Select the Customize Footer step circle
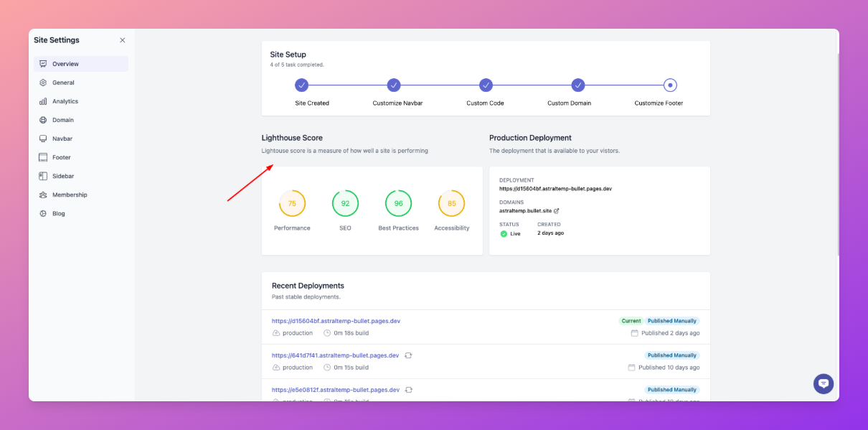Viewport: 868px width, 430px height. click(x=670, y=85)
